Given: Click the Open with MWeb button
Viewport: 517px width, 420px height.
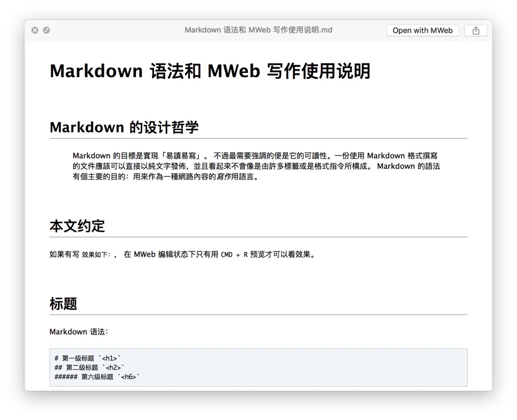Looking at the screenshot, I should tap(423, 31).
